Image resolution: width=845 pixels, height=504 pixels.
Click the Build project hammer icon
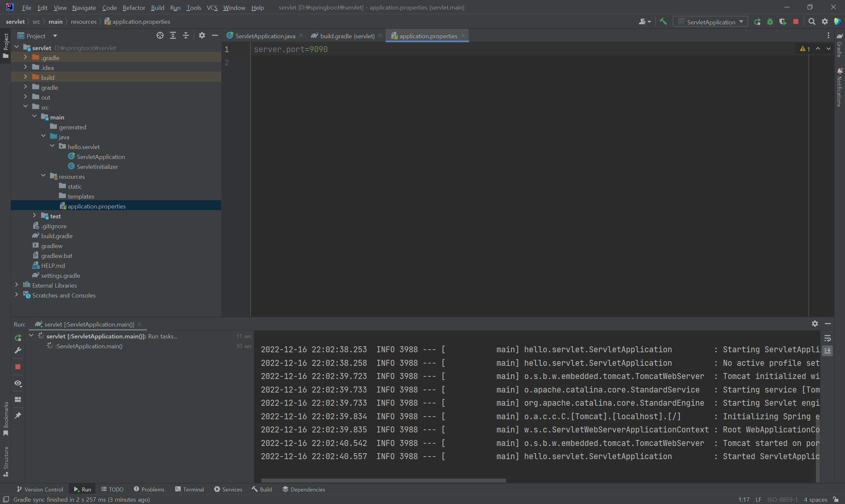click(663, 22)
